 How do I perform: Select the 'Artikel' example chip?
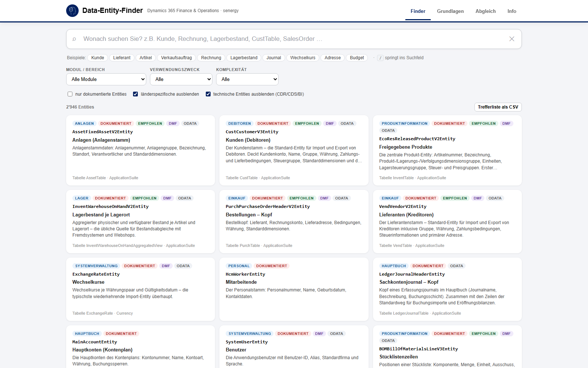[x=146, y=58]
